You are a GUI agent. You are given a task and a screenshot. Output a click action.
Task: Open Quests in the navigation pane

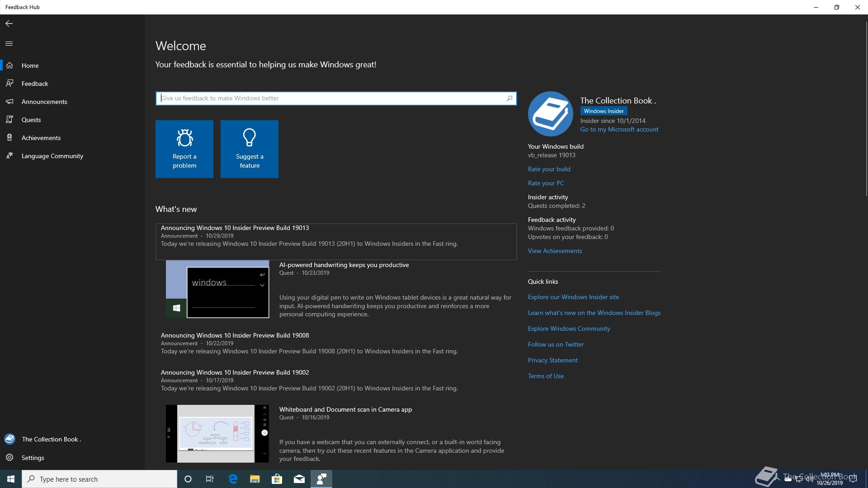(x=31, y=120)
